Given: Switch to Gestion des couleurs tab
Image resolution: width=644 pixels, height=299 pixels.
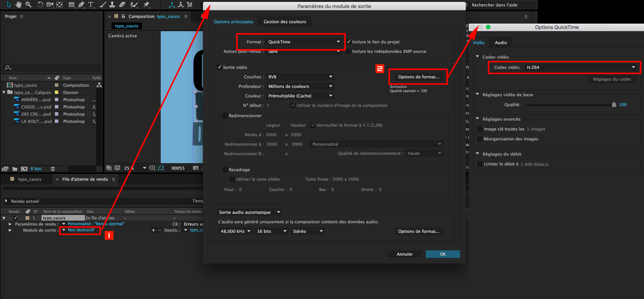Looking at the screenshot, I should [x=284, y=22].
